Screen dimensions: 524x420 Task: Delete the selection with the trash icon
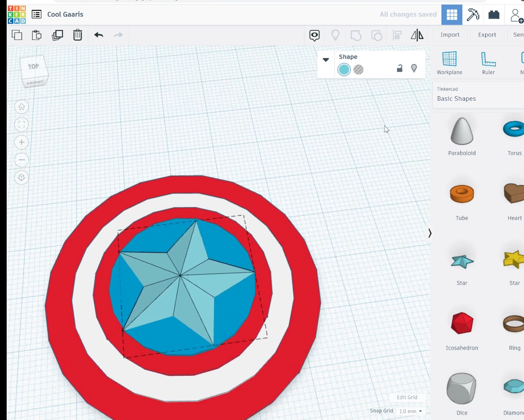click(77, 35)
